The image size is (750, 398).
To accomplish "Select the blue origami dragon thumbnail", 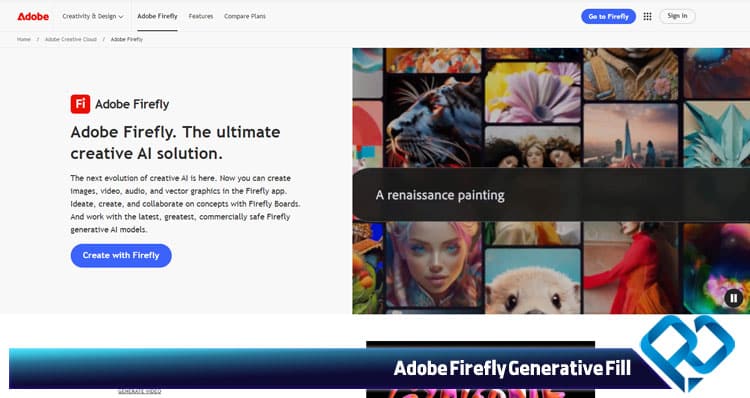I will coord(717,134).
